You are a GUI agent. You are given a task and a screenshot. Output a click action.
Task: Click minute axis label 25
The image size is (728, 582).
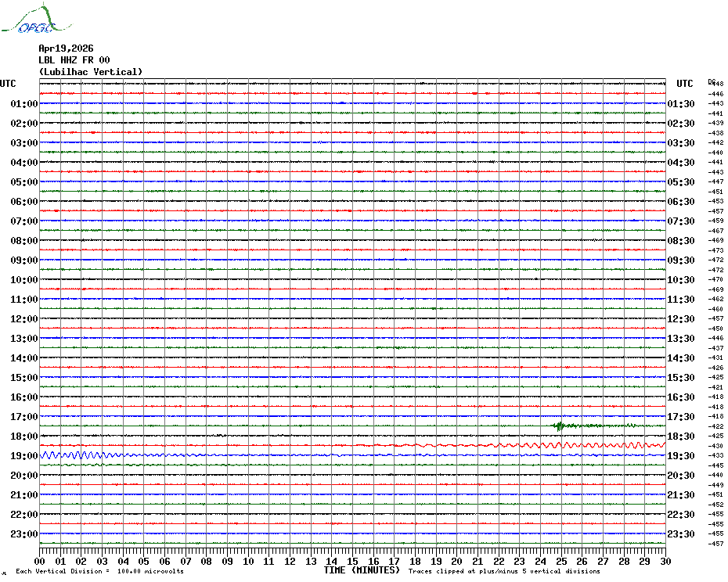point(561,561)
